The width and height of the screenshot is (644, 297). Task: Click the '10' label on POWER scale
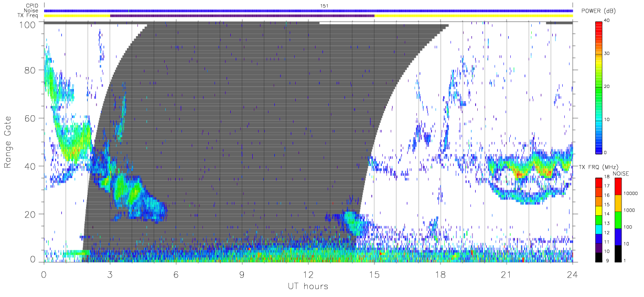point(608,119)
